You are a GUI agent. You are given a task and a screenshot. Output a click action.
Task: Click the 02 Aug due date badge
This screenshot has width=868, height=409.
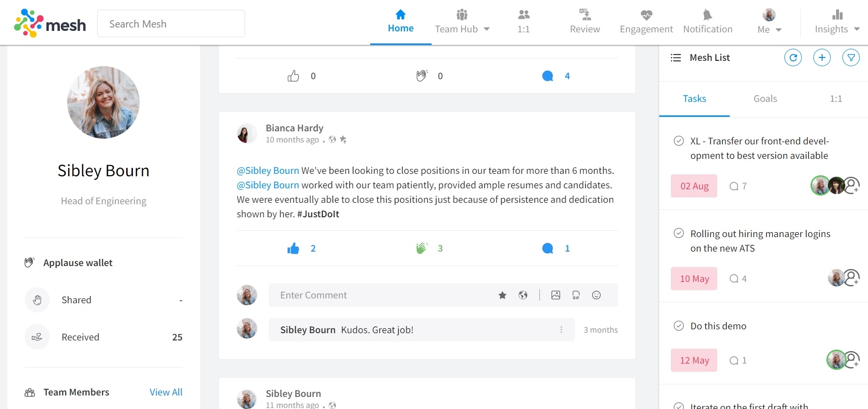pos(694,186)
